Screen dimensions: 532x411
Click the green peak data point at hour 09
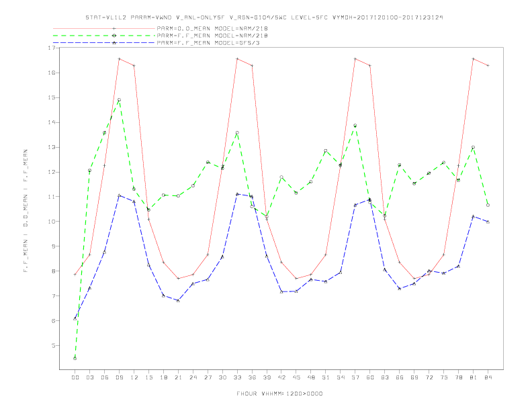[119, 100]
